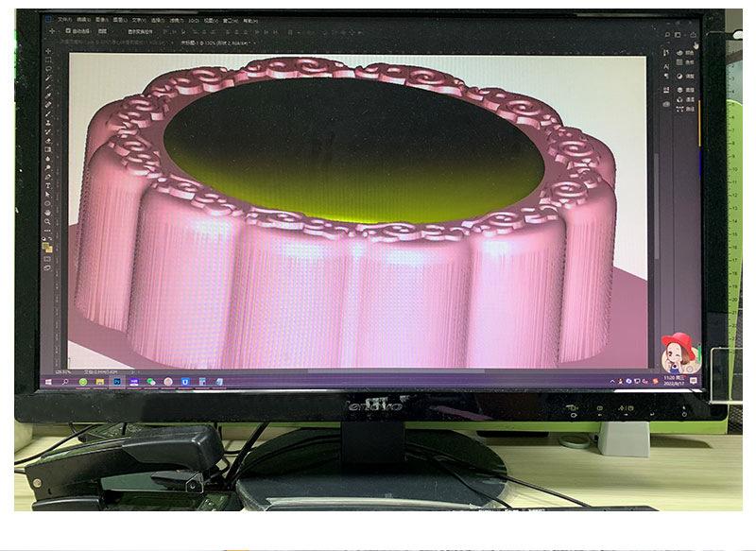Open the Layers panel icon

679,91
